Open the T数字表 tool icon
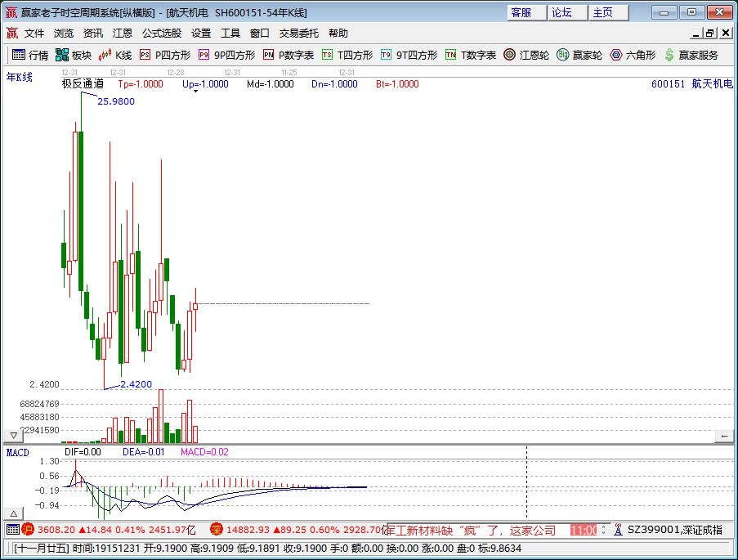Viewport: 738px width, 560px height. click(x=450, y=55)
